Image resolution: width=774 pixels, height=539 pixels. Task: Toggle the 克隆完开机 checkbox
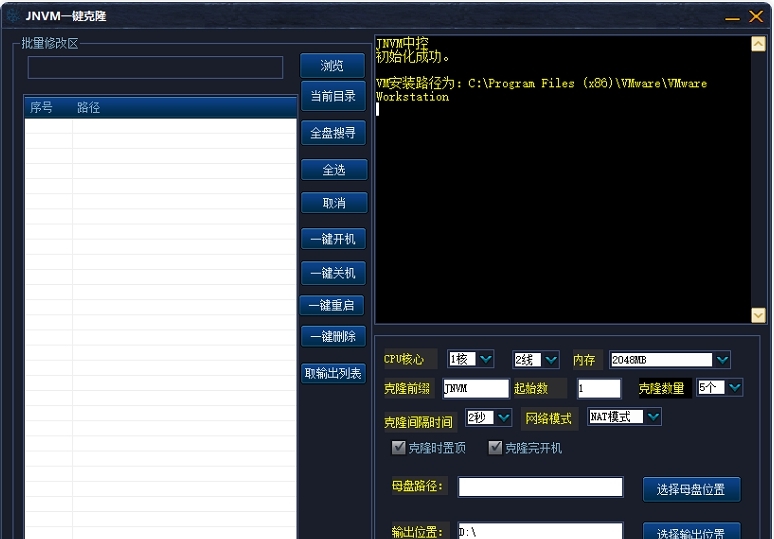point(495,448)
